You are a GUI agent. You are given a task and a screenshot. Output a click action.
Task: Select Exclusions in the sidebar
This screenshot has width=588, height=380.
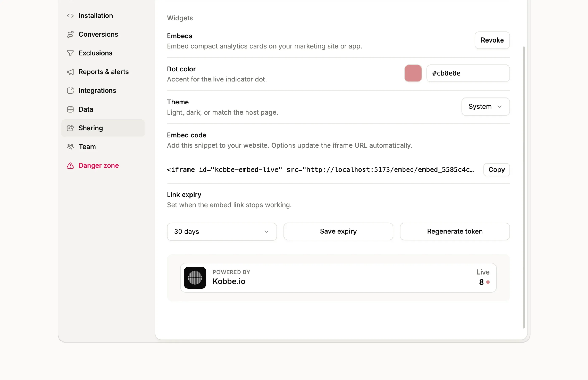click(x=103, y=53)
